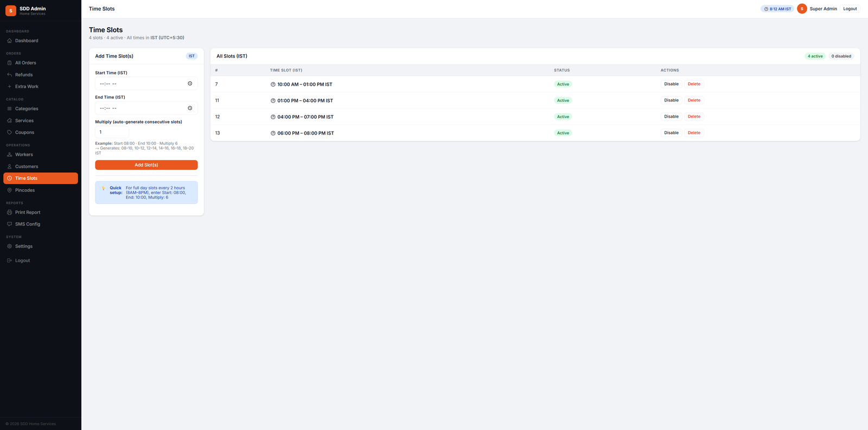This screenshot has height=430, width=868.
Task: Click the Extra Work plus icon
Action: point(9,87)
